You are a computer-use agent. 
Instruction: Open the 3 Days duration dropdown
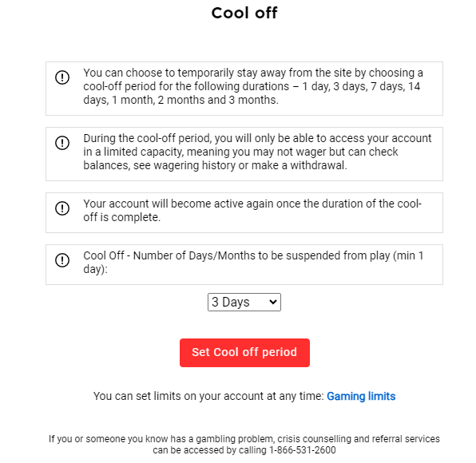pyautogui.click(x=244, y=302)
